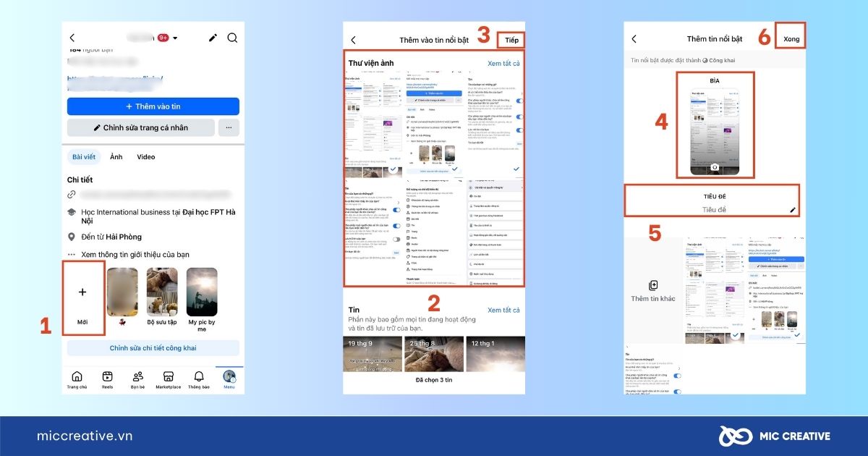The width and height of the screenshot is (868, 456).
Task: Tap the Xong button
Action: pyautogui.click(x=791, y=39)
